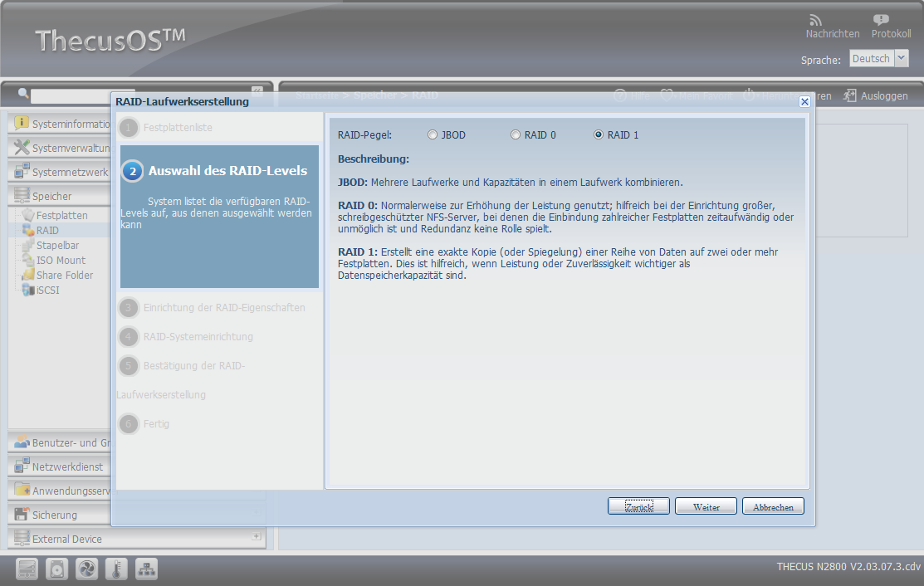The height and width of the screenshot is (586, 924).
Task: Click the ISO Mount disc icon
Action: coord(28,260)
